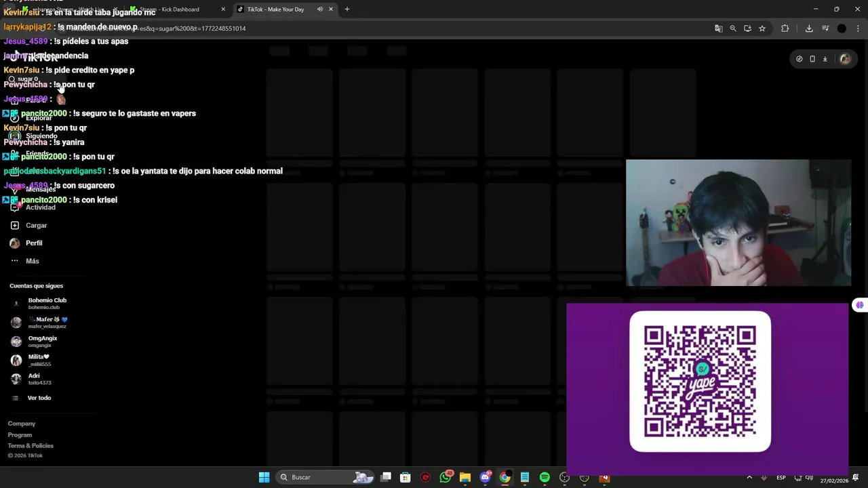This screenshot has height=488, width=868.
Task: Open the Windows Start button
Action: pos(264,477)
